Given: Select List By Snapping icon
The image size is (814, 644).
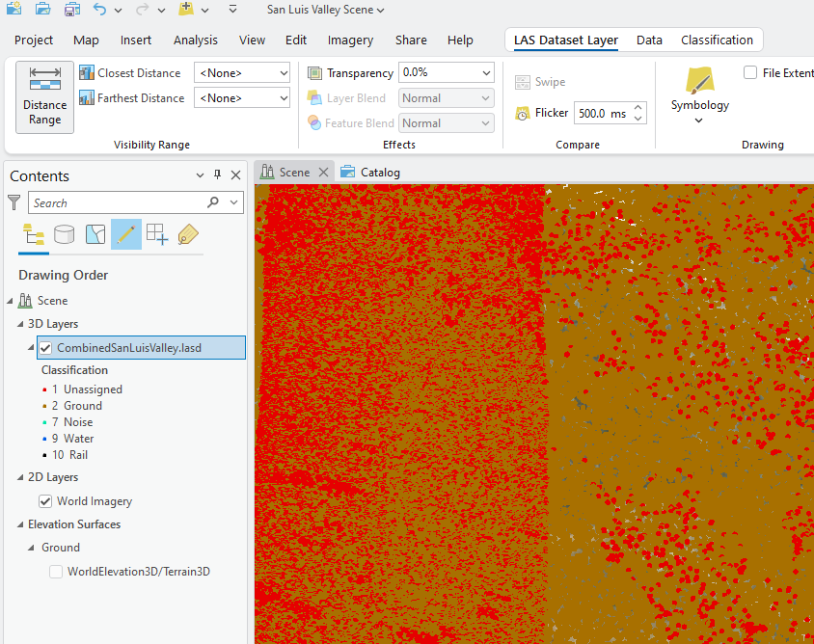Looking at the screenshot, I should [156, 234].
